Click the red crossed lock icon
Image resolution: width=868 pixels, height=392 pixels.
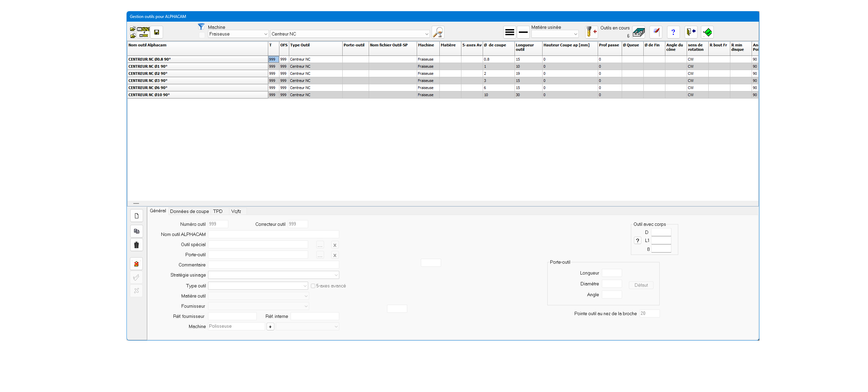[x=137, y=264]
